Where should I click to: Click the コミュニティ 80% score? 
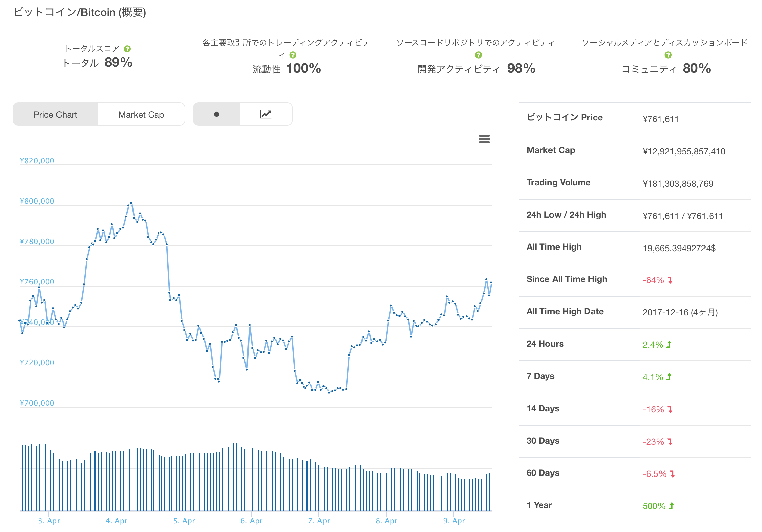[666, 69]
